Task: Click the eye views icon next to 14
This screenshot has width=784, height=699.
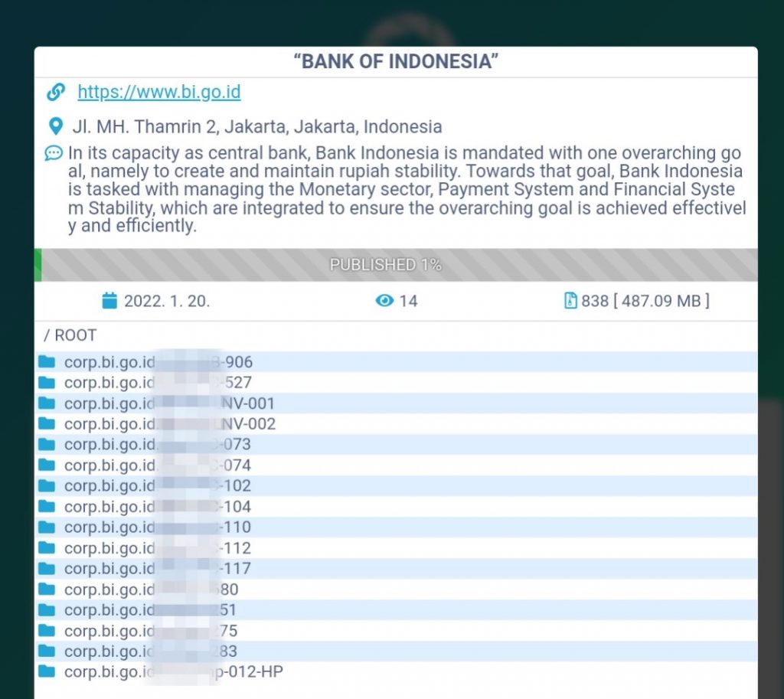Action: [x=384, y=301]
